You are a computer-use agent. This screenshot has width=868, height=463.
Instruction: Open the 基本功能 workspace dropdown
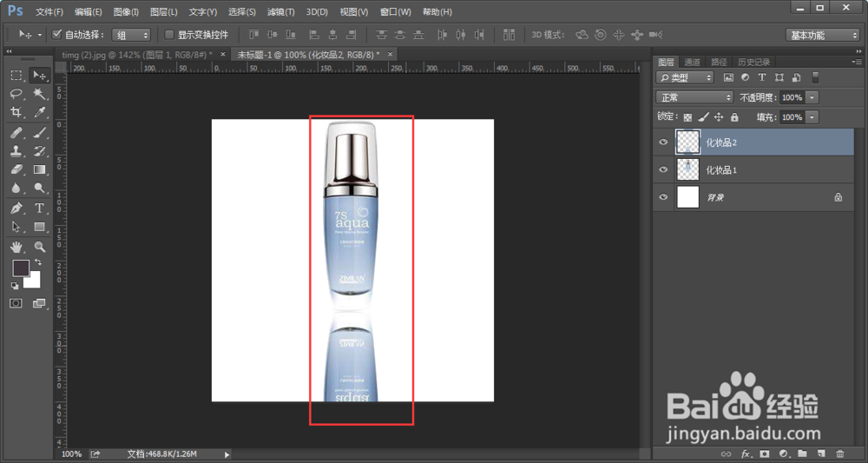point(822,35)
